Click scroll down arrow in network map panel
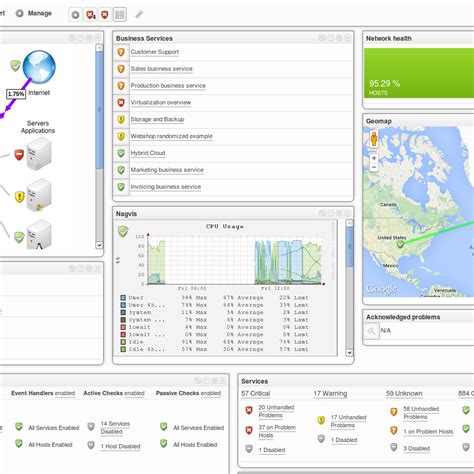The height and width of the screenshot is (474, 474). (x=99, y=245)
